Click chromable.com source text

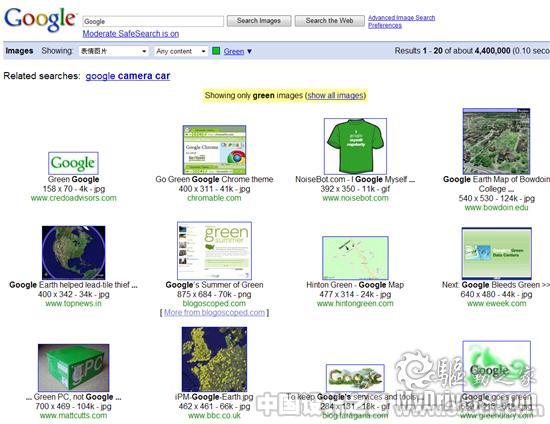pos(214,198)
